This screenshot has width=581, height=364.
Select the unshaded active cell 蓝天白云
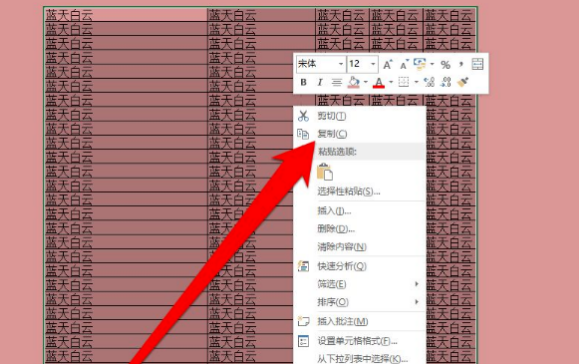(x=126, y=15)
